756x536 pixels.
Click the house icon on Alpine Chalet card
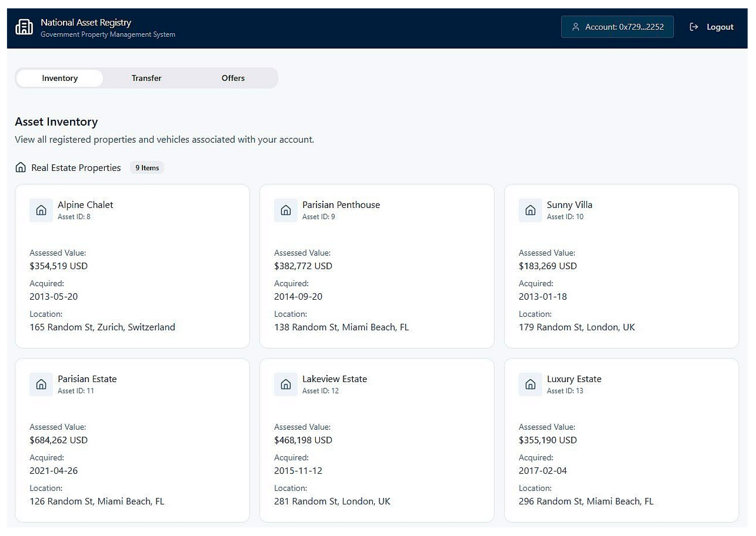tap(41, 210)
